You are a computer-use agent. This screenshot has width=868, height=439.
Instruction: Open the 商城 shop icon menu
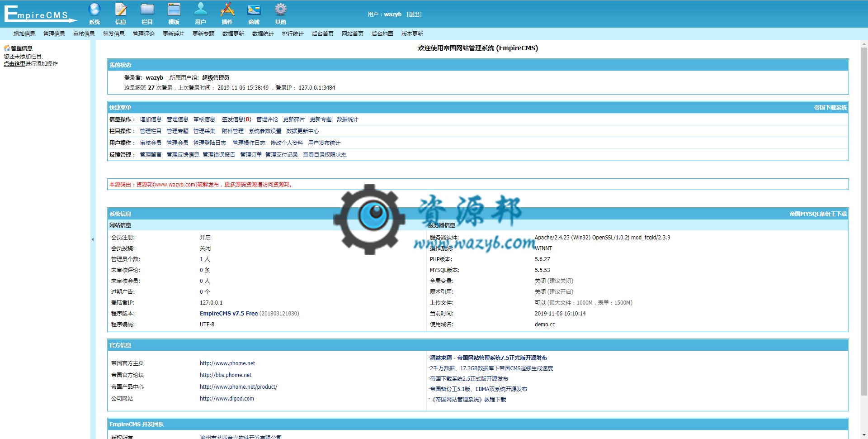pyautogui.click(x=254, y=14)
